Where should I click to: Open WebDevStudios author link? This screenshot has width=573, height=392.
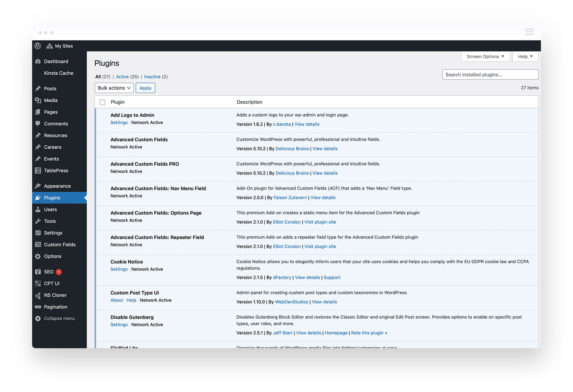tap(292, 302)
